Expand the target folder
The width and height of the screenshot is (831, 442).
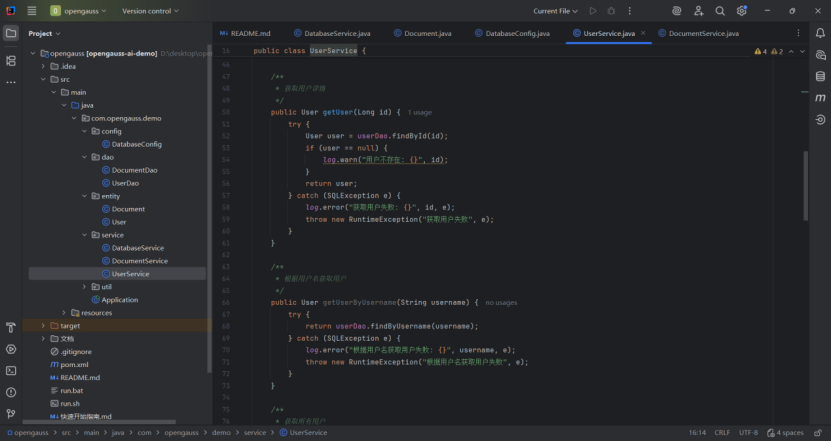click(43, 326)
